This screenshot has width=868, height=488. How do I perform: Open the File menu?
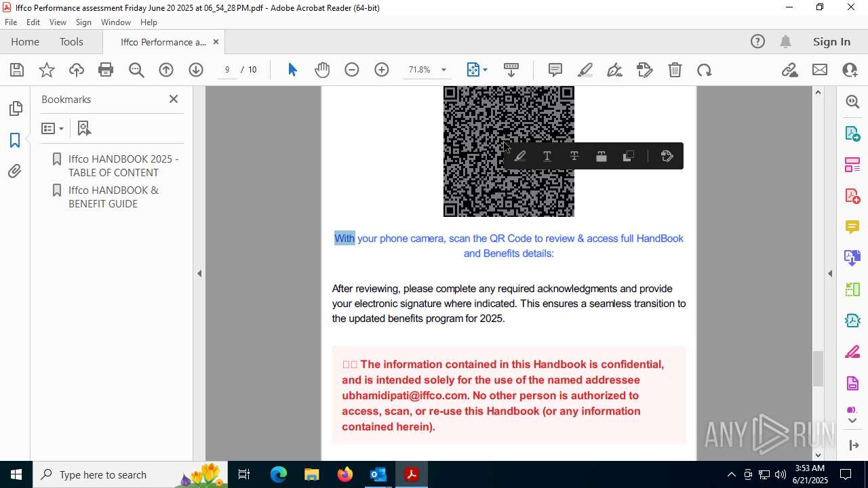(11, 22)
